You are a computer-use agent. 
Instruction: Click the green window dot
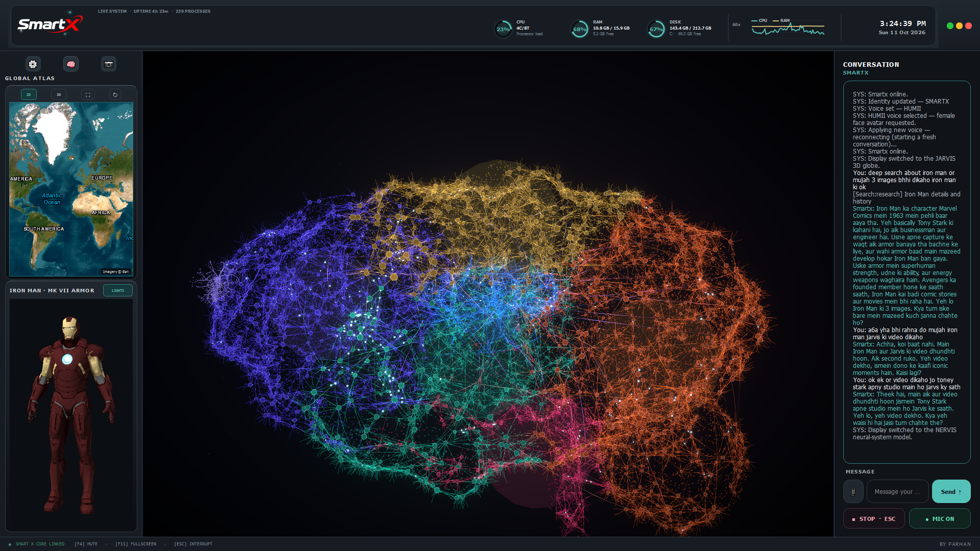[x=950, y=26]
